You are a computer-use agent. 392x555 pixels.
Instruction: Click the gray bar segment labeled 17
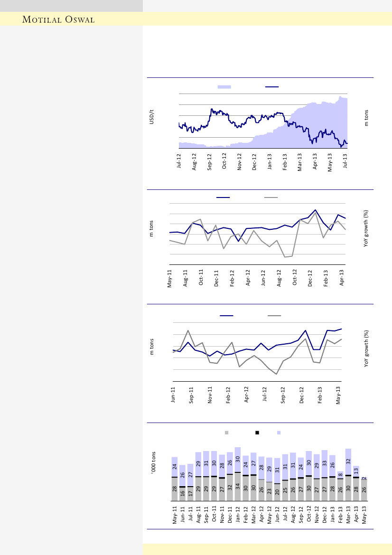click(x=190, y=494)
